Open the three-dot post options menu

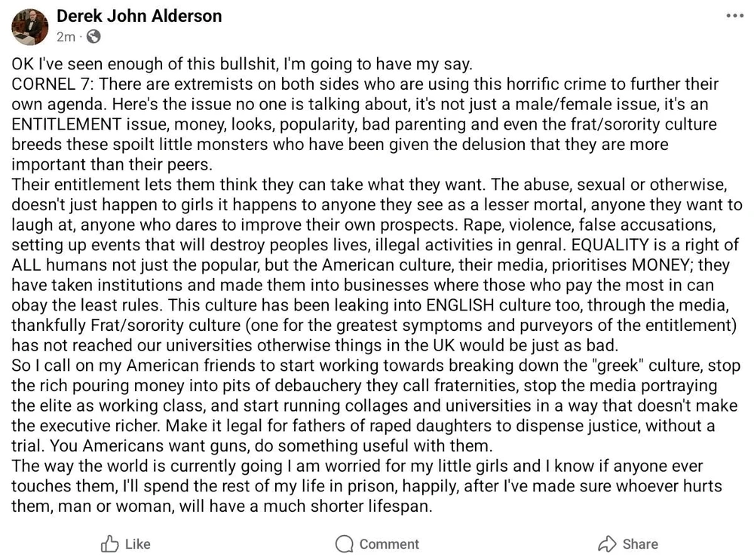pyautogui.click(x=734, y=16)
